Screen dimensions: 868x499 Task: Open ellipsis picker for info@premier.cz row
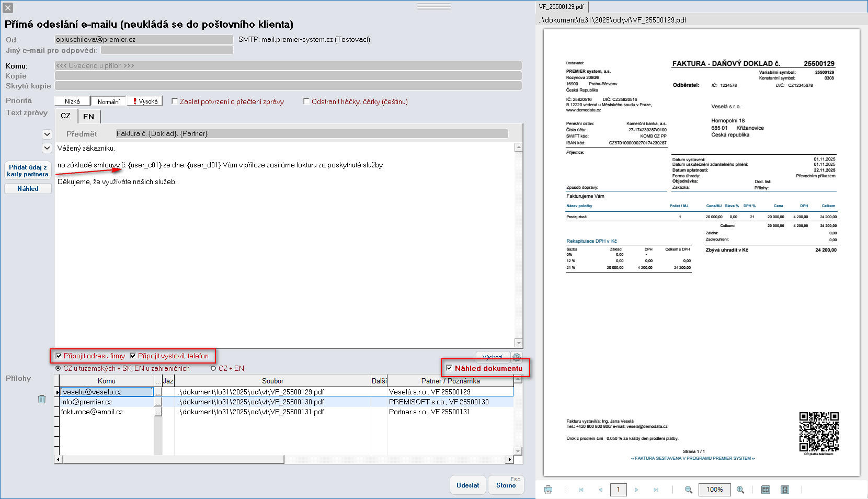click(158, 402)
